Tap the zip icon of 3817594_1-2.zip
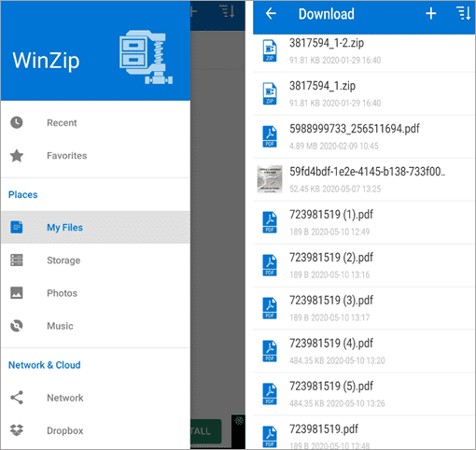Image resolution: width=476 pixels, height=450 pixels. tap(270, 50)
